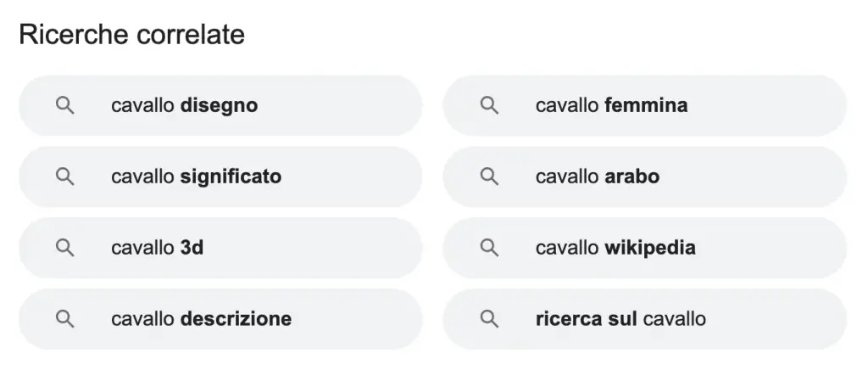This screenshot has height=370, width=868.
Task: Open the 'cavallo disegno' related search
Action: (x=221, y=105)
